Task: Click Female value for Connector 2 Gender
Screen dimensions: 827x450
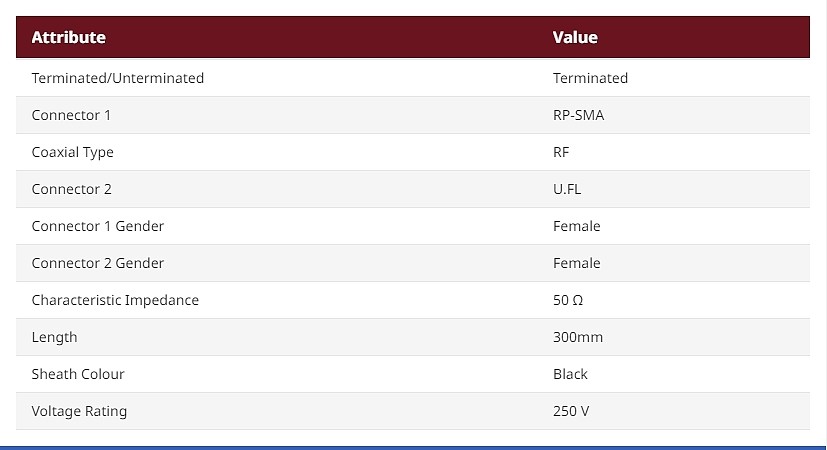Action: 576,263
